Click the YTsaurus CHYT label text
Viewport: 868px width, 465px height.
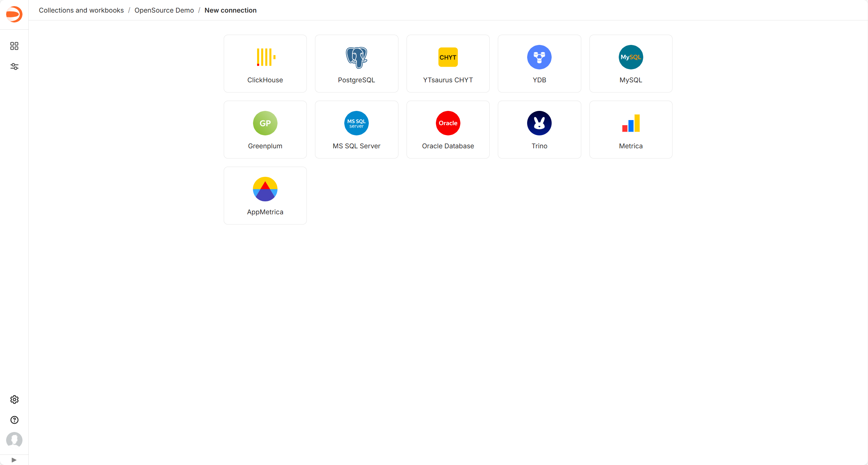[448, 80]
